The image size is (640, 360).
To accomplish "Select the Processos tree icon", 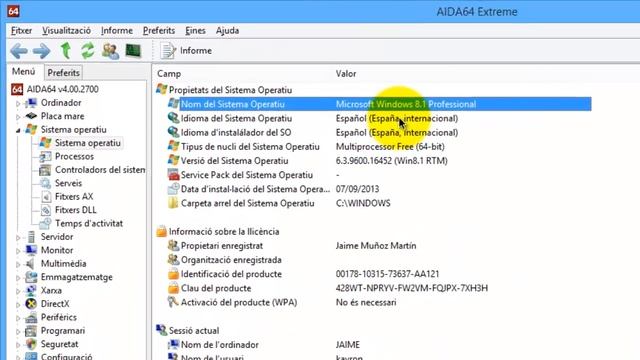I will click(45, 156).
